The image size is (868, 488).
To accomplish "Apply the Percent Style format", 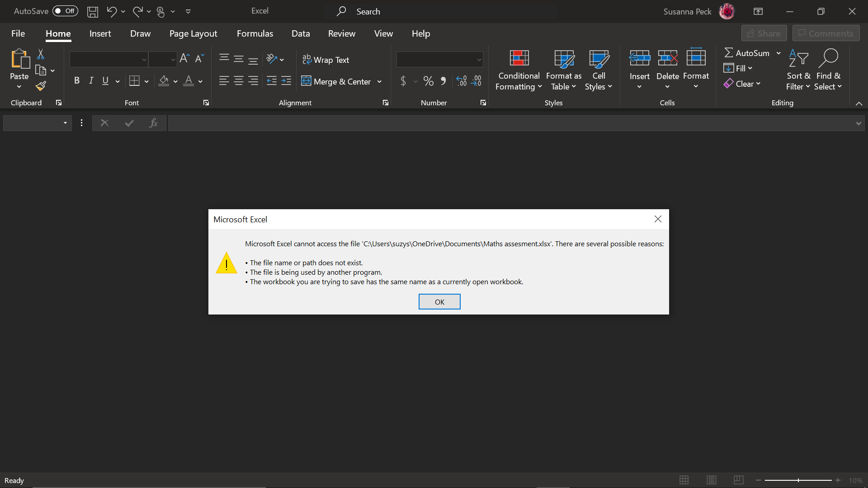I will 428,81.
